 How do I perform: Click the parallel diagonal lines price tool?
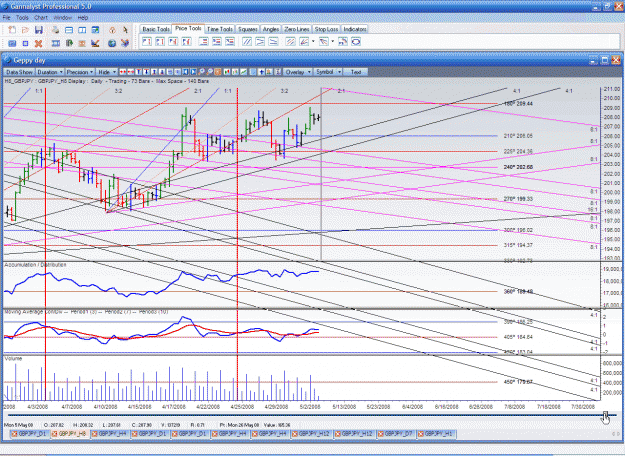coord(247,41)
